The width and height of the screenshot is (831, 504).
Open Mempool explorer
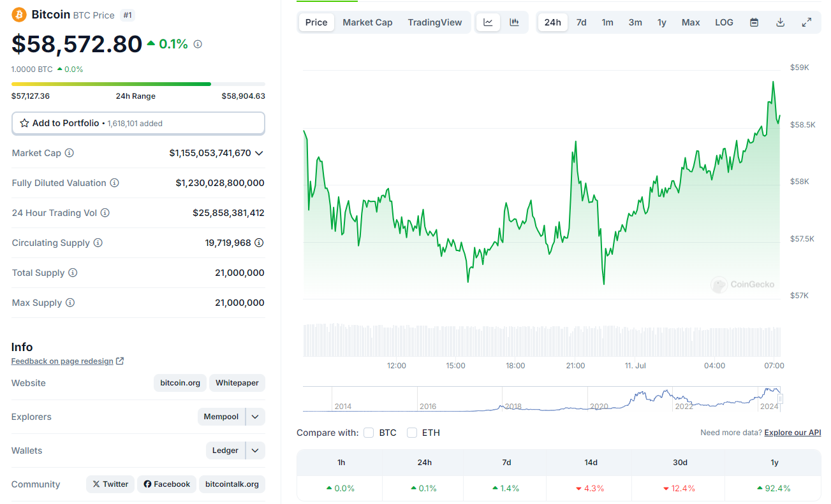pyautogui.click(x=221, y=417)
